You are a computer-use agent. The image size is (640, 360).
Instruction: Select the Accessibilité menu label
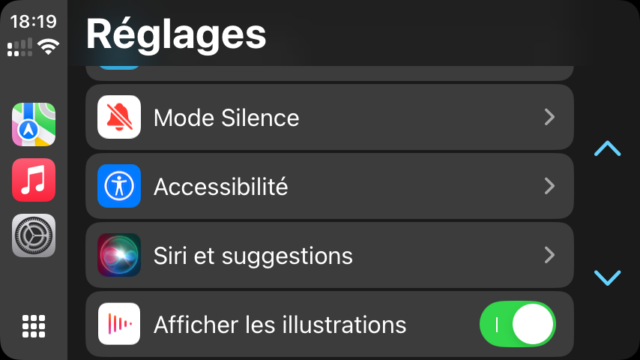point(221,187)
